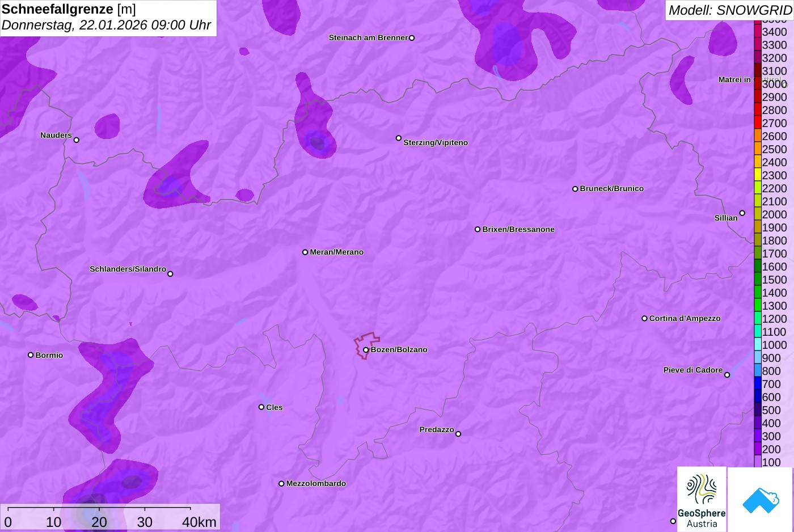Click the blue cloud arrow logo
Viewport: 794px width, 532px height.
761,500
